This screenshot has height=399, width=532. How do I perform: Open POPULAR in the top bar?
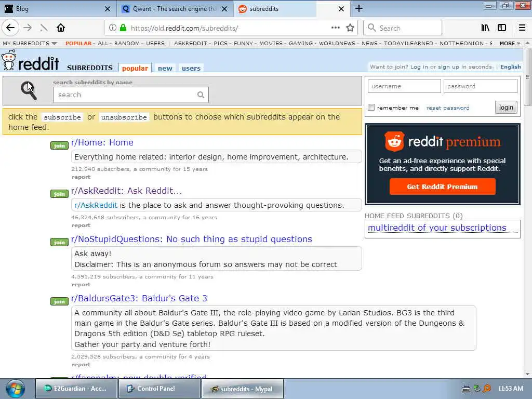(x=78, y=44)
